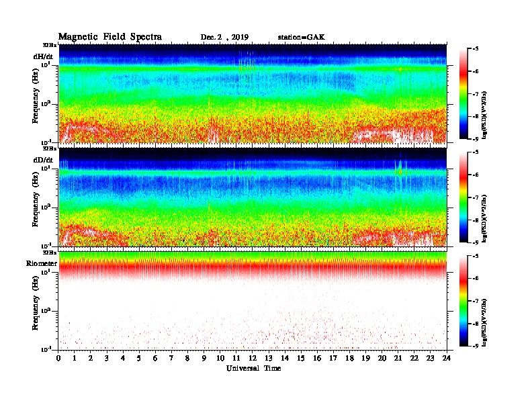The height and width of the screenshot is (411, 532).
Task: Click hour "11" on the time axis
Action: click(236, 359)
